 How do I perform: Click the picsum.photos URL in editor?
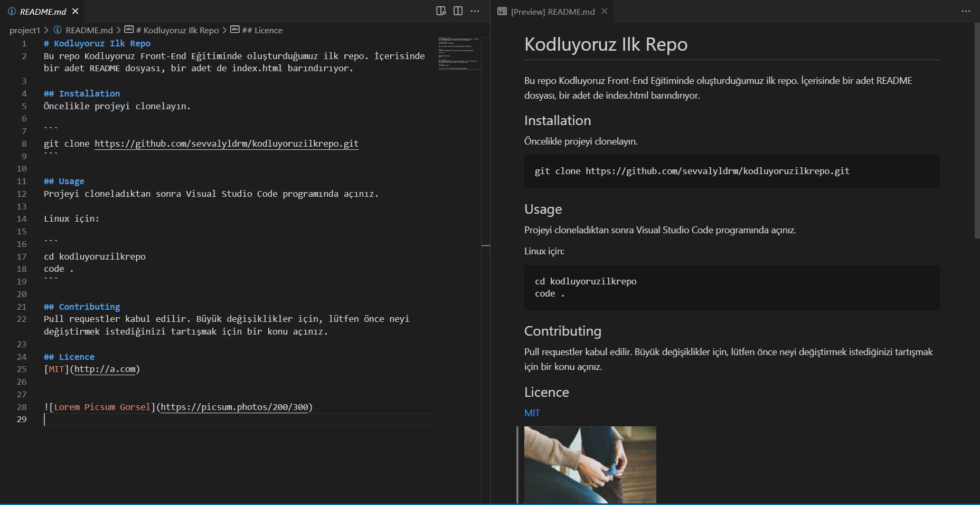234,407
